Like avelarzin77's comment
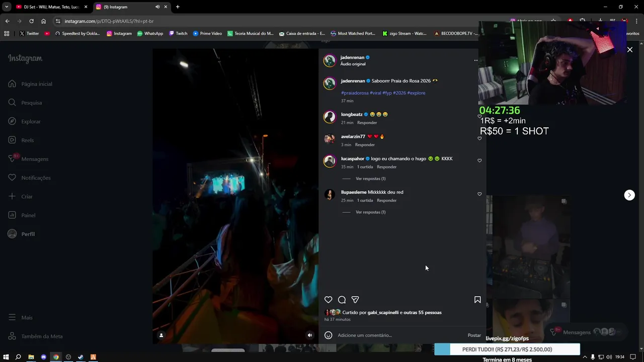This screenshot has width=644, height=362. [x=479, y=138]
